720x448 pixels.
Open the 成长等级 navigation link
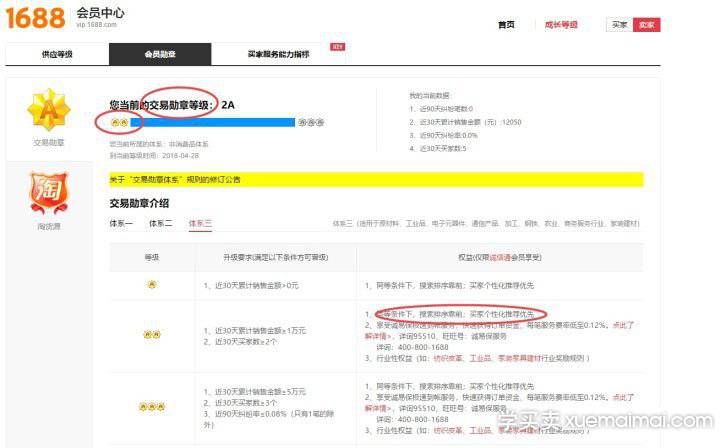[561, 25]
